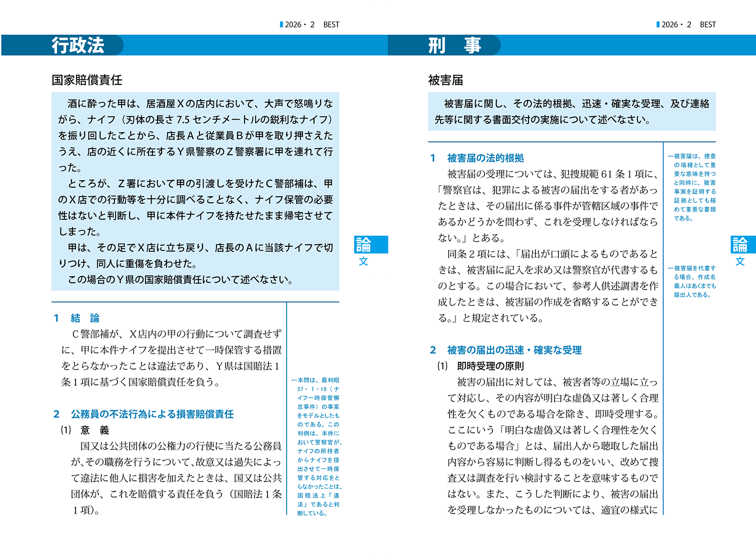
Task: Click the arrow of the 本問は、最判昭 margin note
Action: click(x=294, y=380)
